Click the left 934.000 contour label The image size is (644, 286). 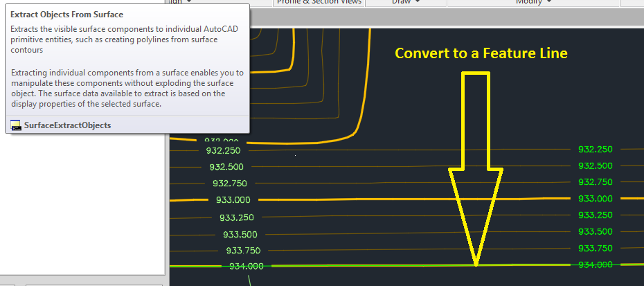[247, 267]
